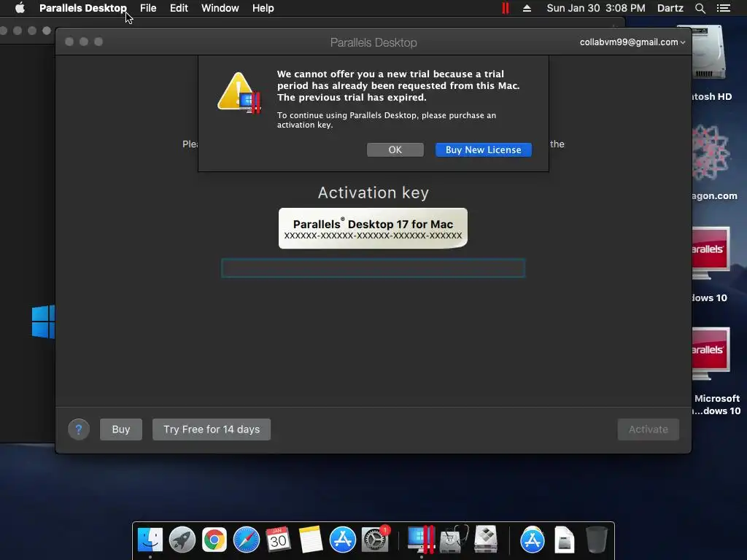Click the question mark help button
This screenshot has height=560, width=747.
point(79,429)
